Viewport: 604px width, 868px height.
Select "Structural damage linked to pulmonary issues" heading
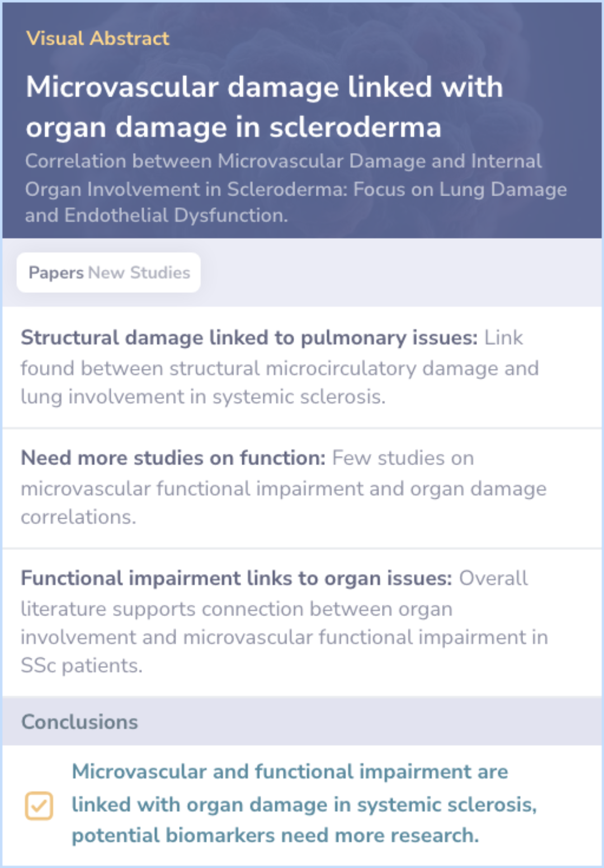click(x=249, y=338)
